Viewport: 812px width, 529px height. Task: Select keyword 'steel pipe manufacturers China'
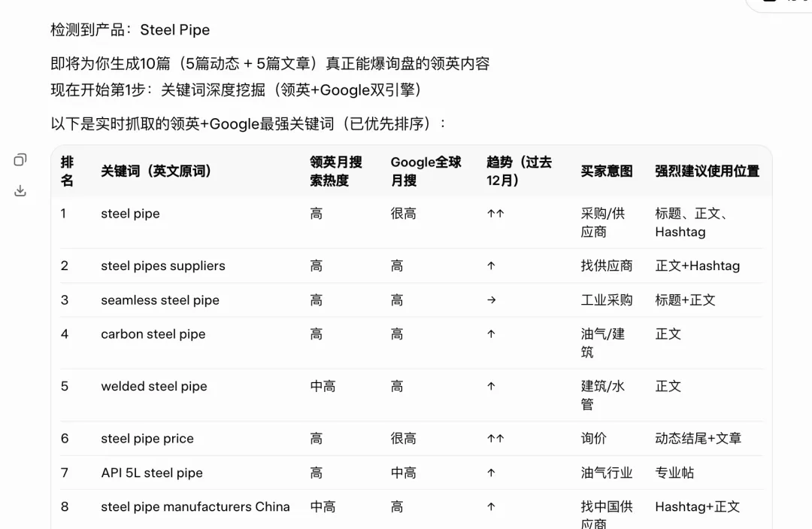click(x=195, y=506)
